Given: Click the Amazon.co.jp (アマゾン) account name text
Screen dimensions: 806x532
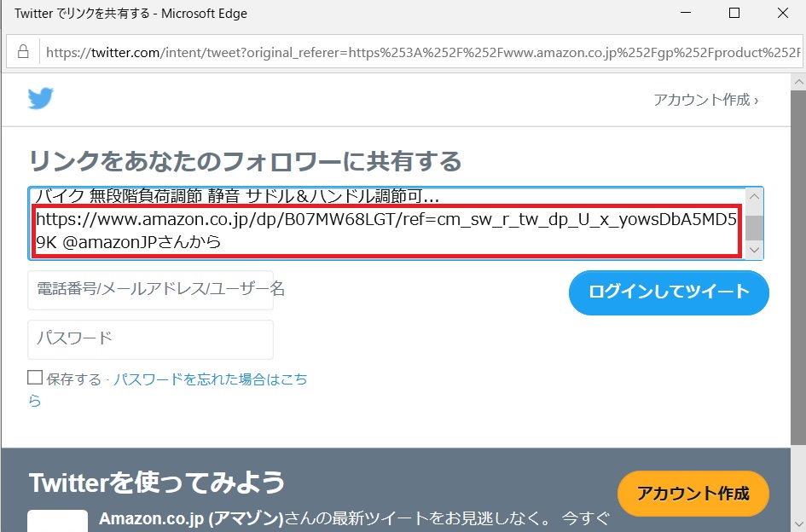Looking at the screenshot, I should coord(191,518).
